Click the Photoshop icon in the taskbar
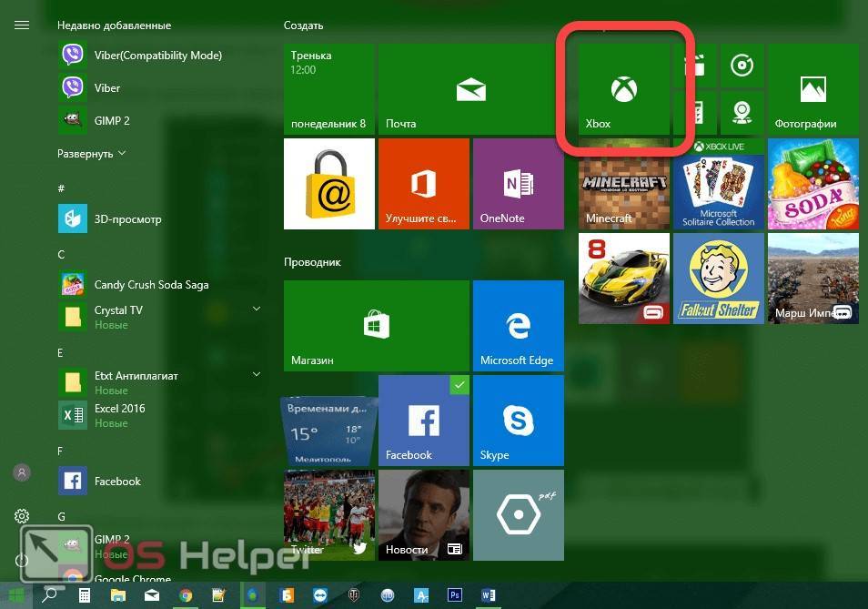The width and height of the screenshot is (868, 609). point(455,595)
